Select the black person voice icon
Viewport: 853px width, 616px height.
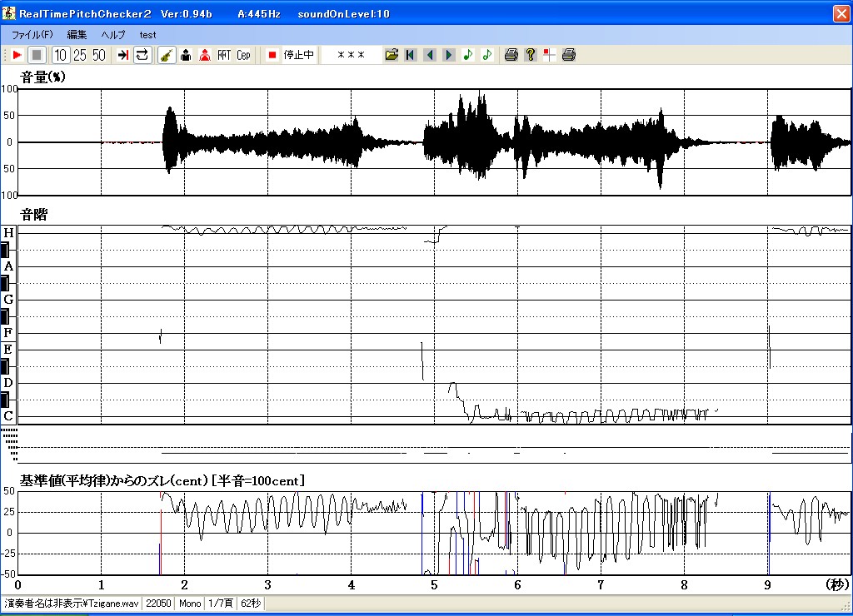186,55
